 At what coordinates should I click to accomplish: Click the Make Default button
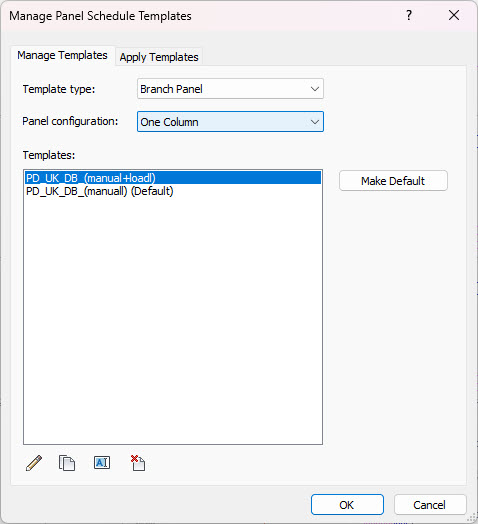pos(393,181)
